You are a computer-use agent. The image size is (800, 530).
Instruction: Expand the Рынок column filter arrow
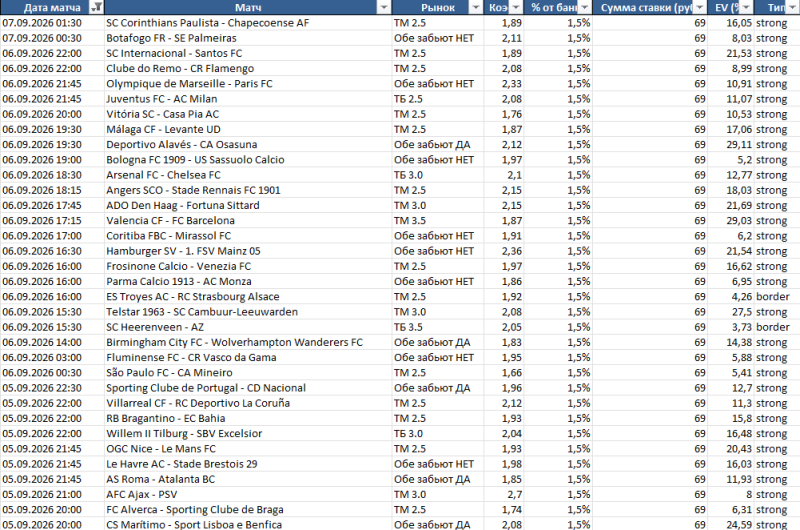(x=476, y=7)
